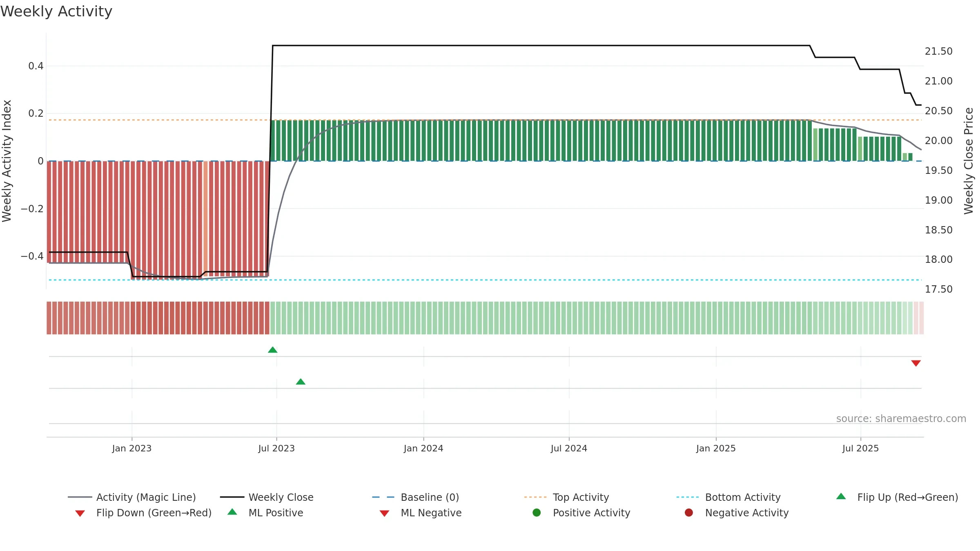The width and height of the screenshot is (980, 551).
Task: Click the 19.00 price axis label
Action: 939,200
